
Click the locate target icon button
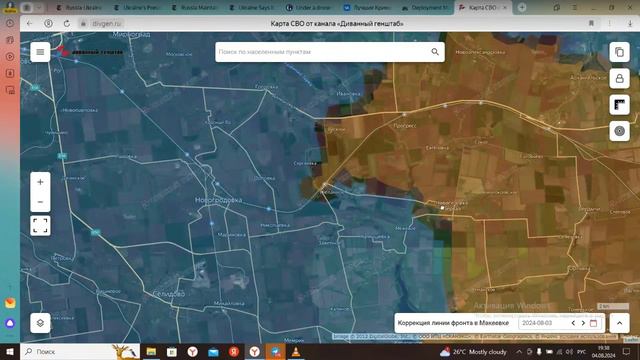(x=619, y=131)
